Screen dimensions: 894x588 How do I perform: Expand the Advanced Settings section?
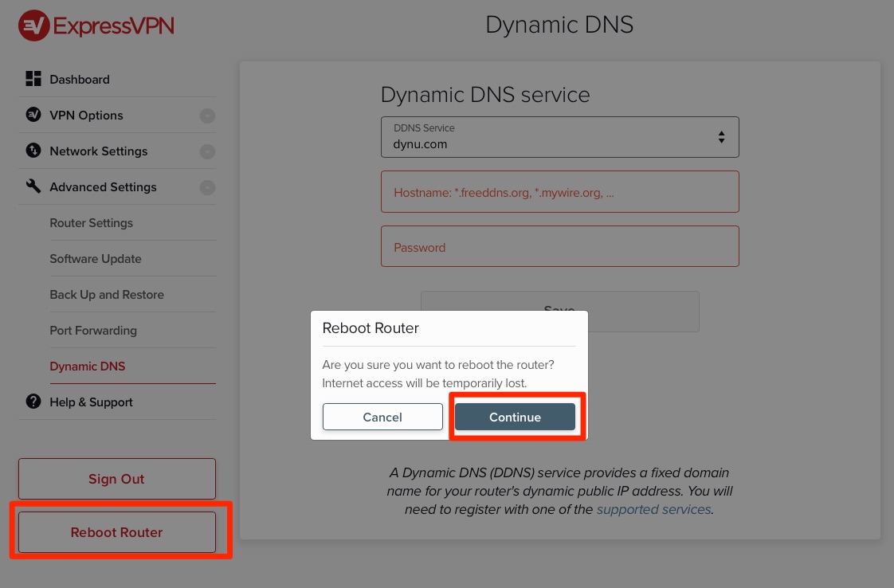coord(207,186)
